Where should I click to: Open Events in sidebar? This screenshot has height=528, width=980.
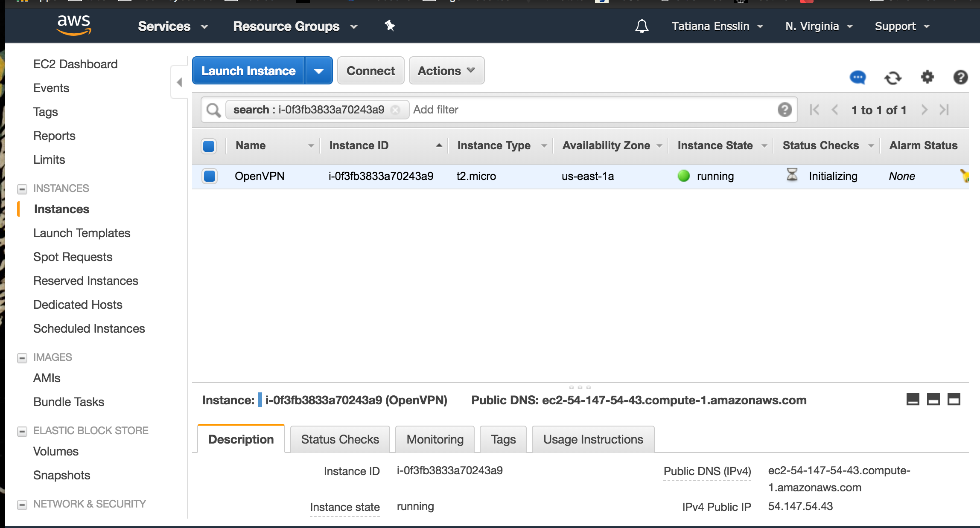(51, 88)
